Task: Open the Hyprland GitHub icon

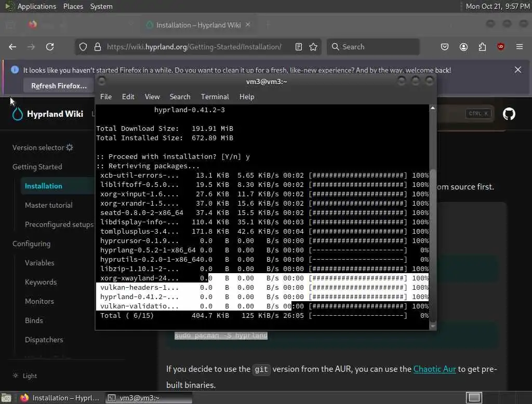Action: tap(509, 114)
